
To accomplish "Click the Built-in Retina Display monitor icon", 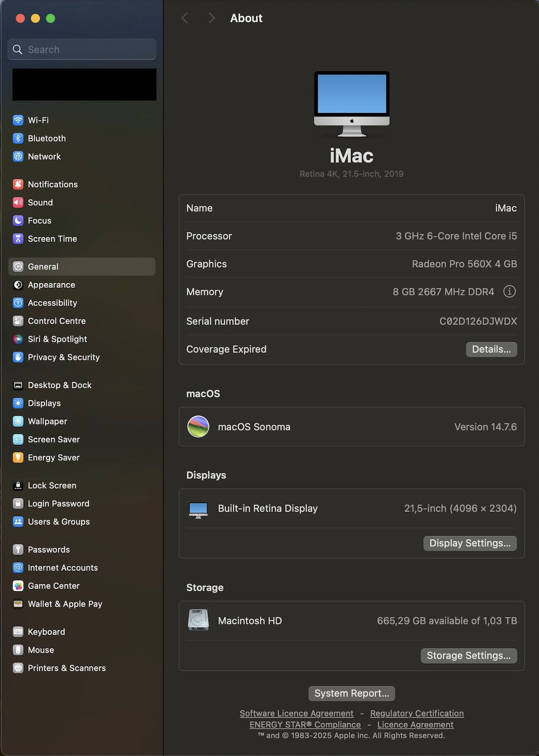I will click(198, 510).
